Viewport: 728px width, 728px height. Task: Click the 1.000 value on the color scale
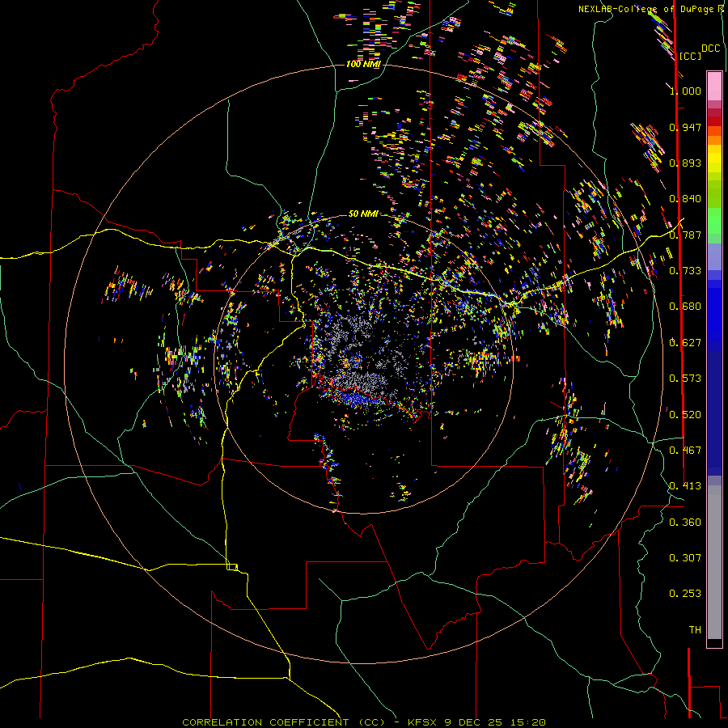tap(685, 91)
